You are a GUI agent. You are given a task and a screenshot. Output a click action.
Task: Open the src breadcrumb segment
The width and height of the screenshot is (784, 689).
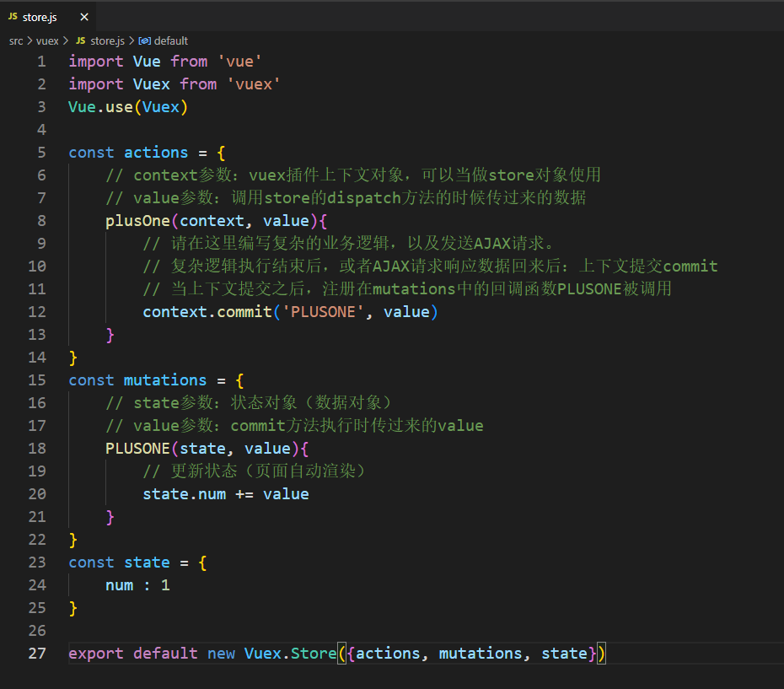(x=16, y=41)
